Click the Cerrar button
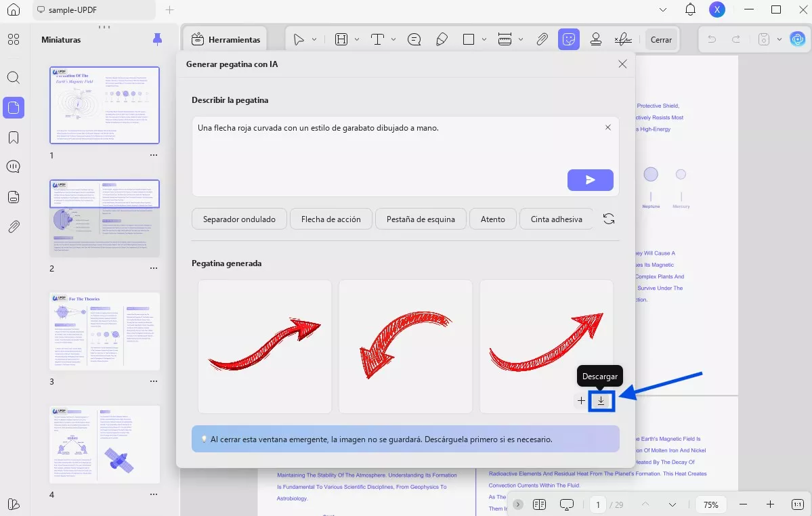Viewport: 812px width, 516px height. [661, 39]
